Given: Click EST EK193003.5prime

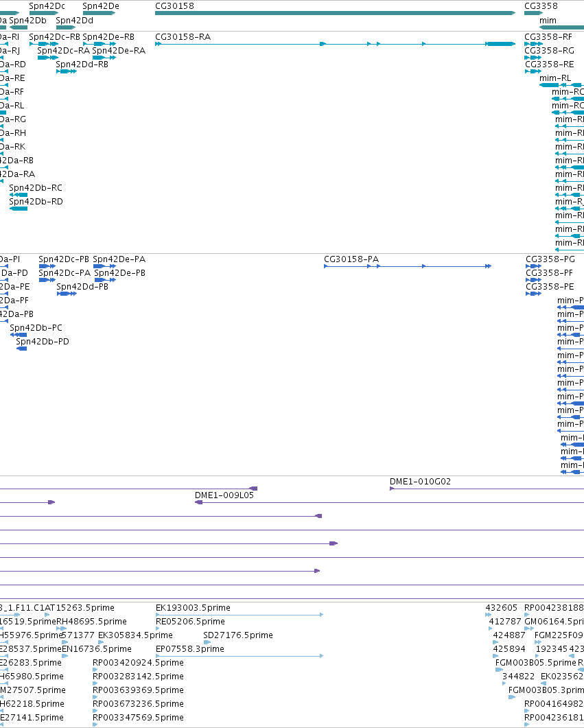Looking at the screenshot, I should 193,608.
